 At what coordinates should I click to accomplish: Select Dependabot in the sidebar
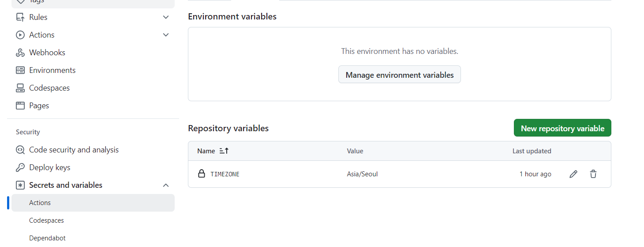point(47,238)
